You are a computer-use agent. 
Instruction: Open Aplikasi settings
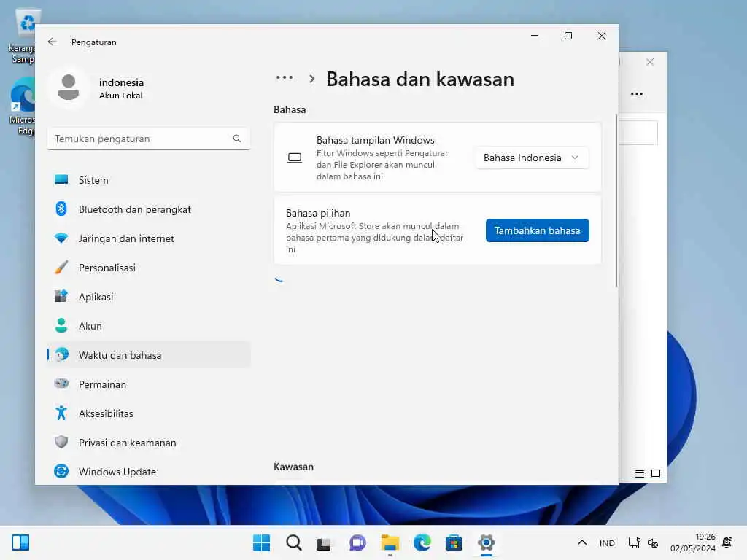149,297
